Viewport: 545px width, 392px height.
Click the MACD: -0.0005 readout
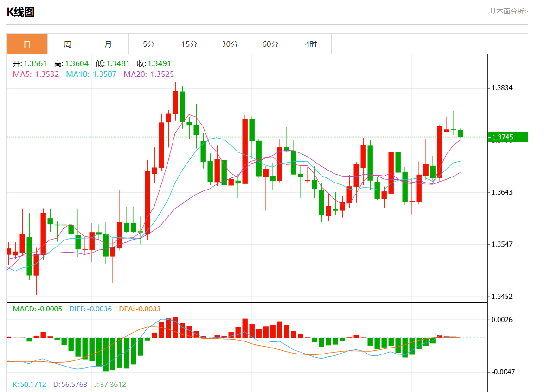(x=38, y=309)
